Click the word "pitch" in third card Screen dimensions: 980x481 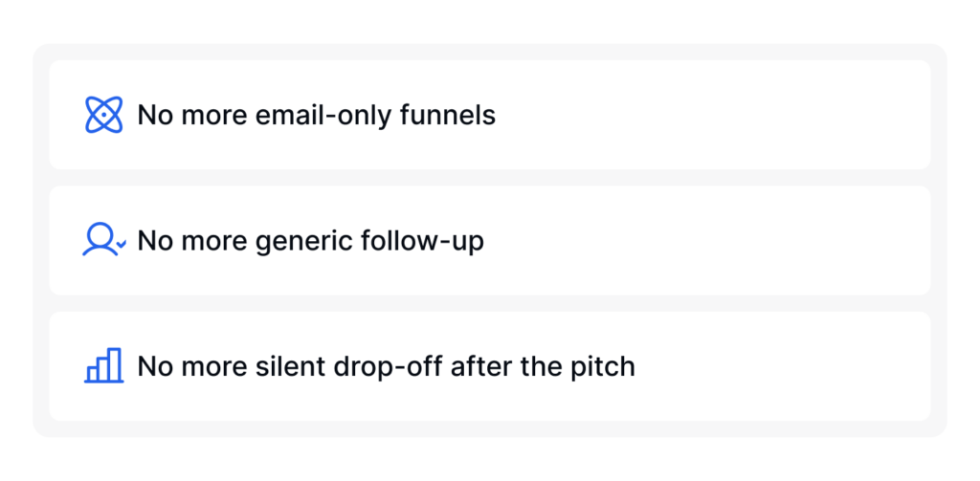coord(602,366)
